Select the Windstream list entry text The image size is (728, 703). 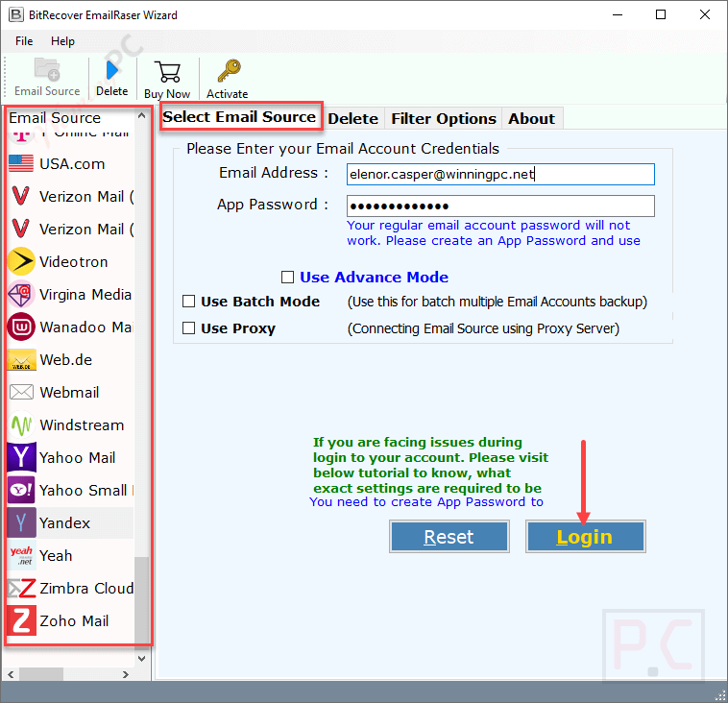(82, 424)
